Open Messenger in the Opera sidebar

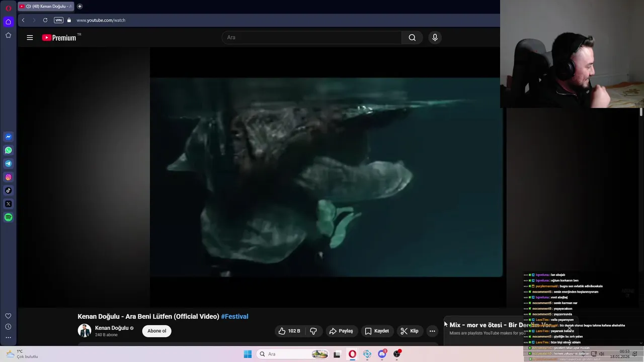(x=8, y=137)
